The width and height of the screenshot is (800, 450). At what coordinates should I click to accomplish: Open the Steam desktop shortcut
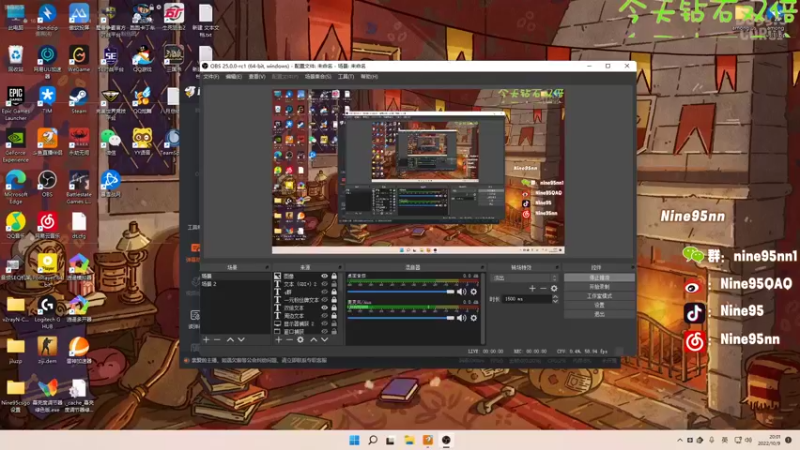tap(79, 100)
